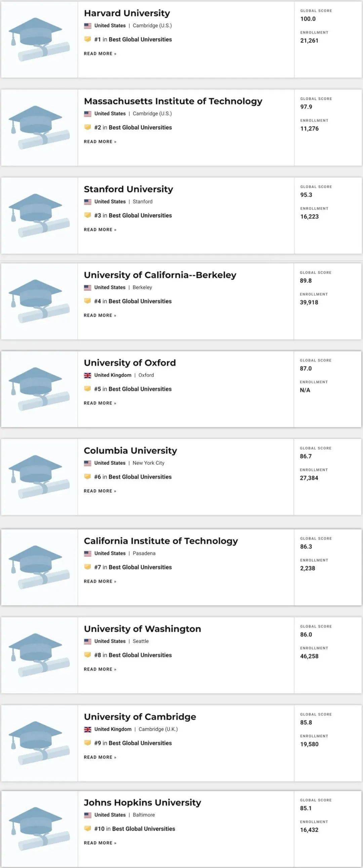Click the US flag icon under Columbia University
Screen dimensions: 363x868
[88, 463]
